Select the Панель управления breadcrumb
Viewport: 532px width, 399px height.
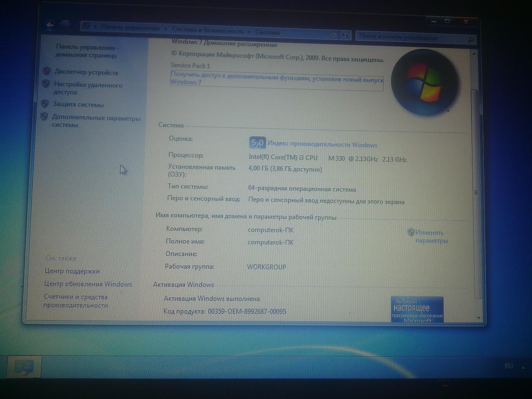[131, 27]
